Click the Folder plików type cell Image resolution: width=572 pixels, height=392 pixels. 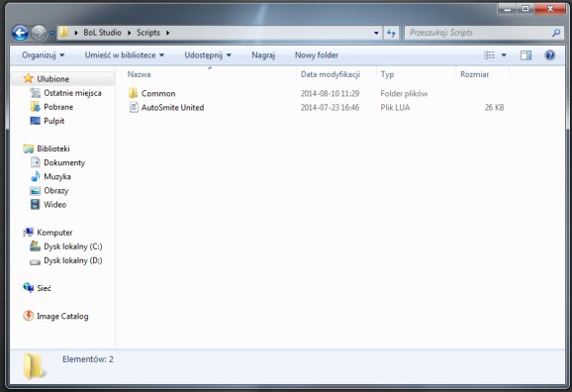(404, 93)
